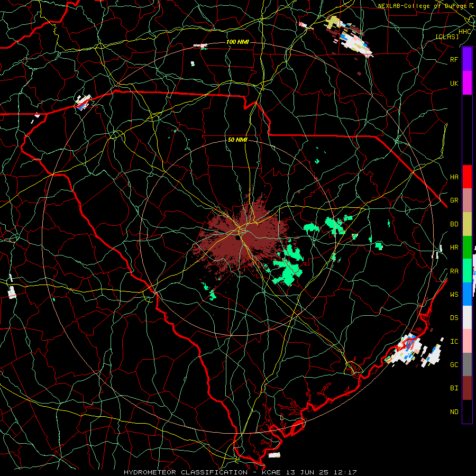Click the BI brown legend swatch

[x=467, y=388]
